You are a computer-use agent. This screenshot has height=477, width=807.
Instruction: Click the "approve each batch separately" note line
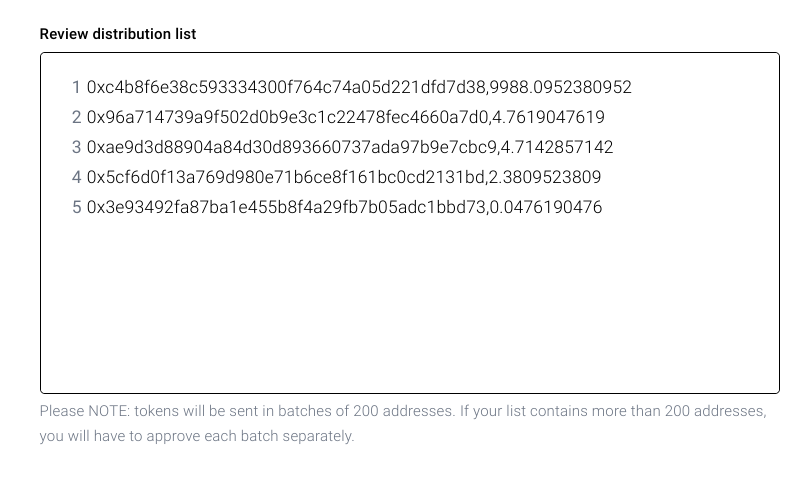click(x=197, y=436)
